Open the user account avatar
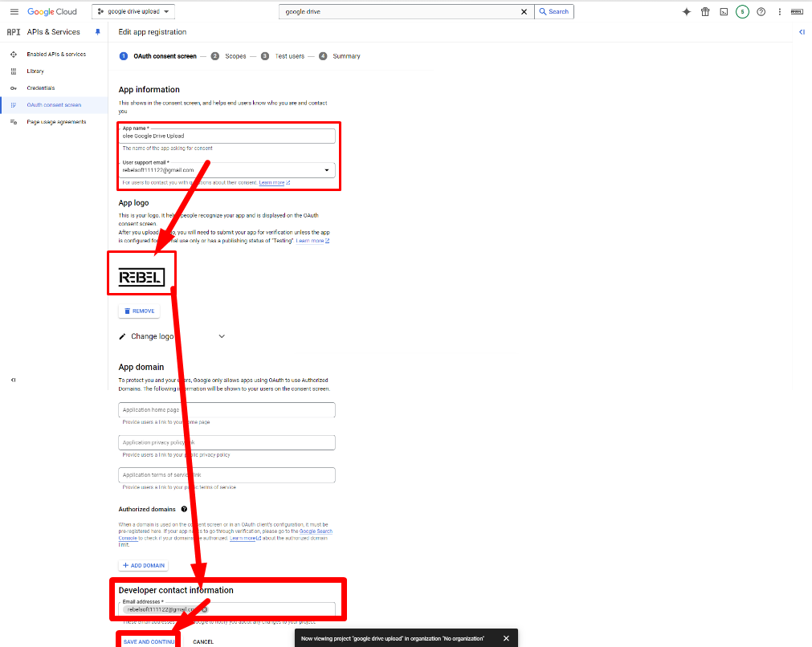 (797, 11)
